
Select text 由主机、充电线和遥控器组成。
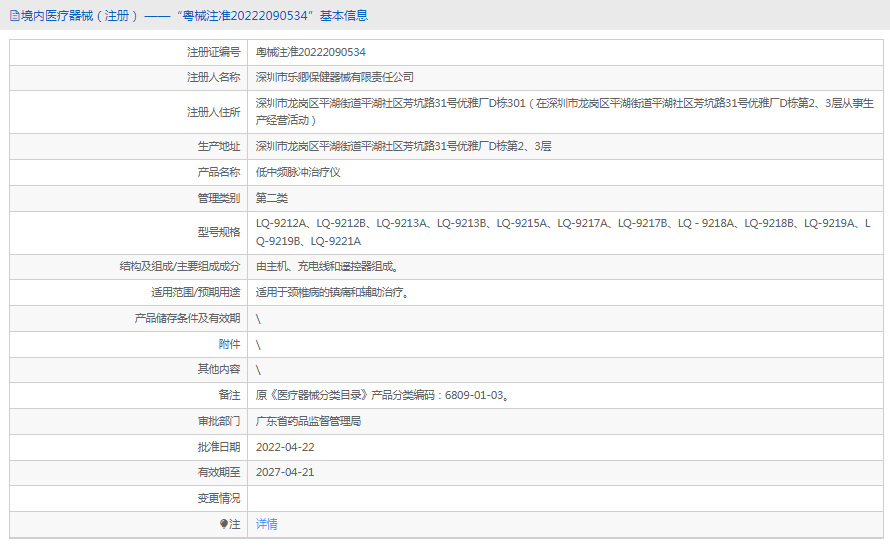click(327, 266)
